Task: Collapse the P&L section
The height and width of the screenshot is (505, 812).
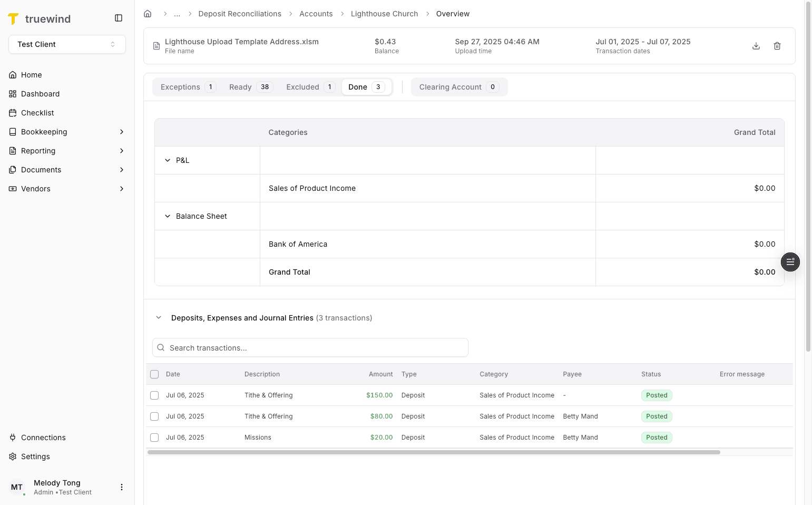Action: 167,160
